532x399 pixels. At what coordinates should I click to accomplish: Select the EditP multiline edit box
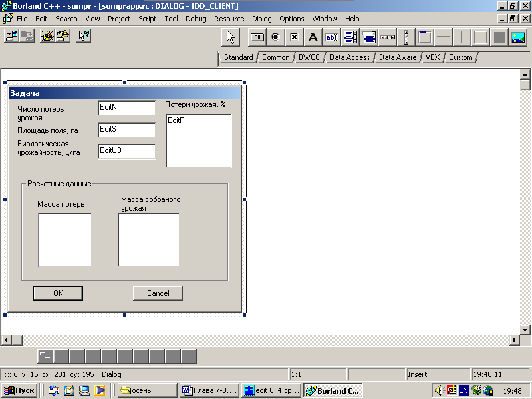pos(199,141)
